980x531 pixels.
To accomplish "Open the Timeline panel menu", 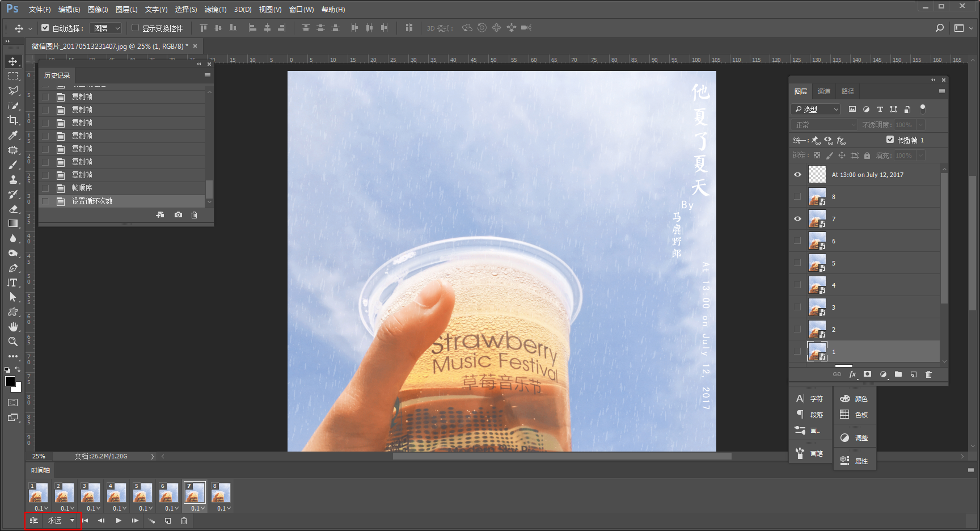I will [971, 470].
